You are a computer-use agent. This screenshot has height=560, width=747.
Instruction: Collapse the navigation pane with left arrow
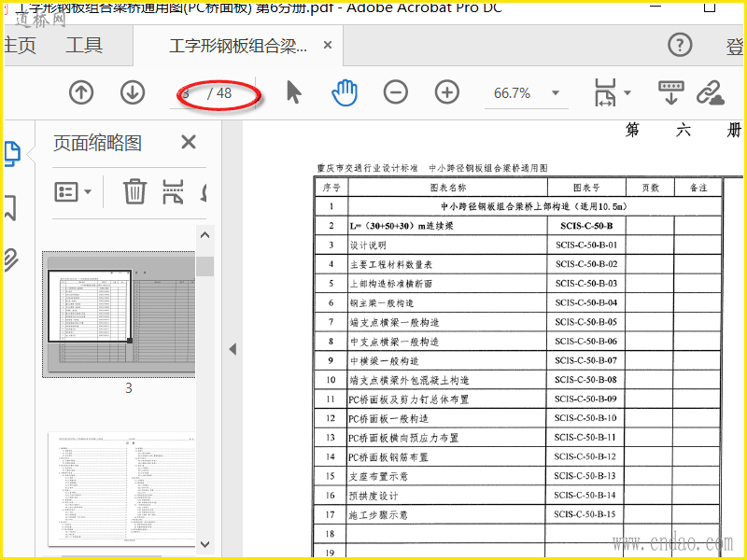point(233,349)
